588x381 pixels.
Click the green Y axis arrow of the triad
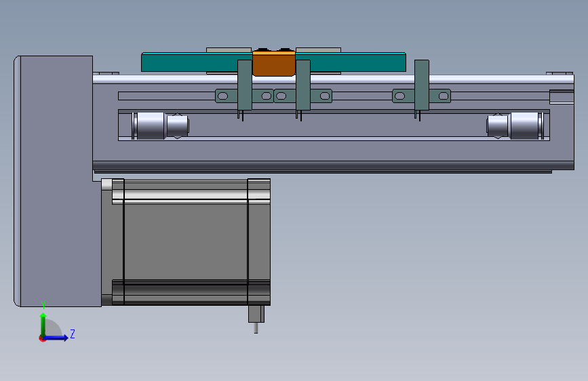click(x=43, y=324)
